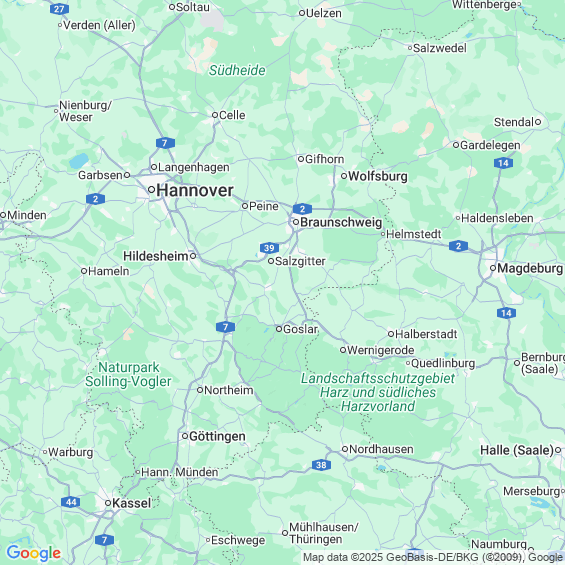
Task: Click the A38 highway shield near Nordhausen
Action: pyautogui.click(x=321, y=465)
